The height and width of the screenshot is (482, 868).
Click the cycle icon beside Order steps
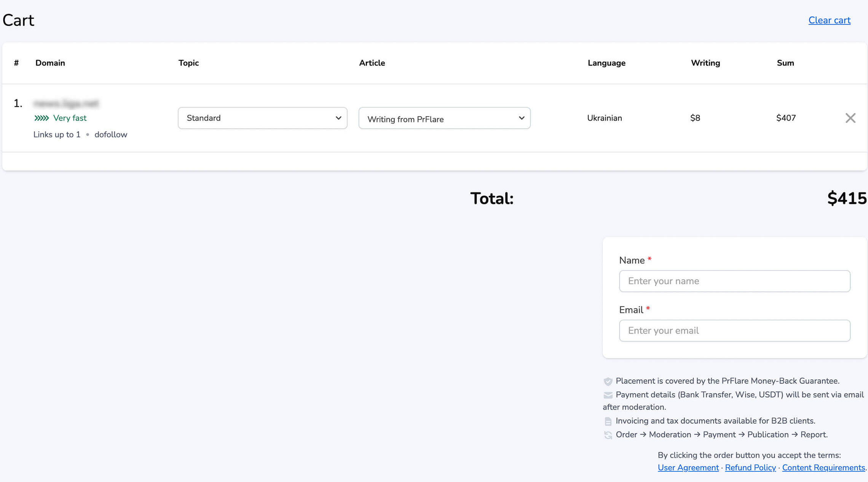(x=608, y=435)
